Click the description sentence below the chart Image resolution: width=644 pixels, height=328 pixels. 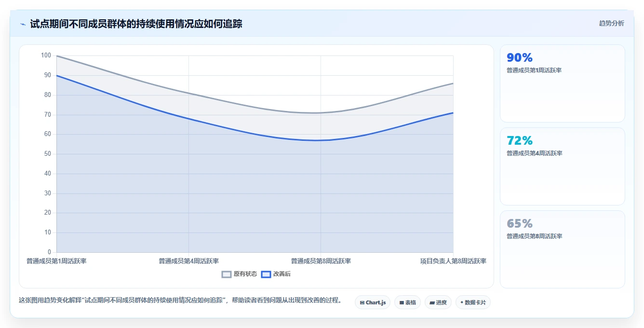[180, 300]
